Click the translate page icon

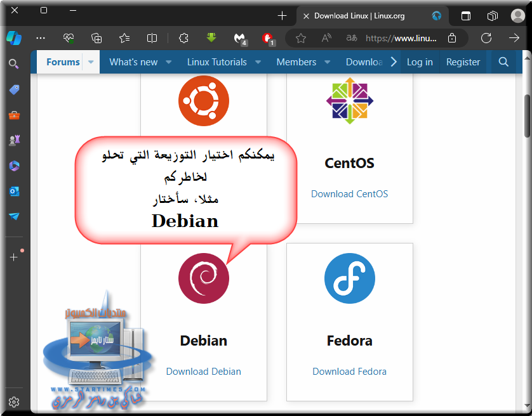(x=352, y=38)
